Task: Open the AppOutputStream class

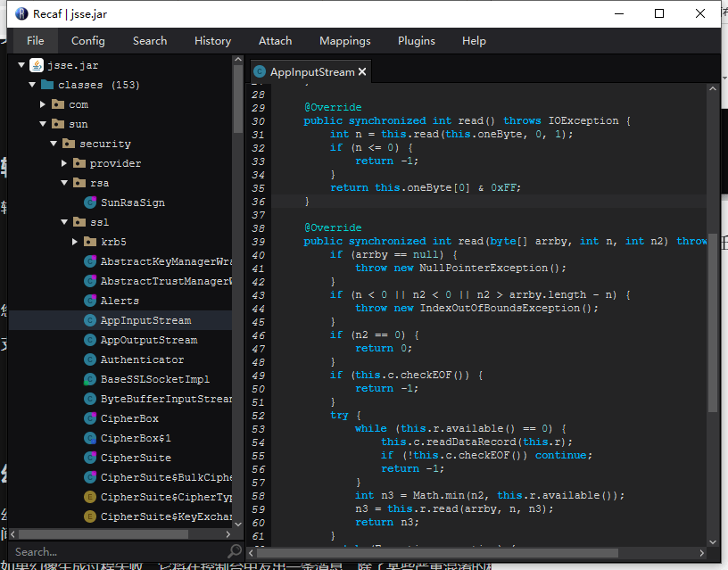Action: point(148,340)
